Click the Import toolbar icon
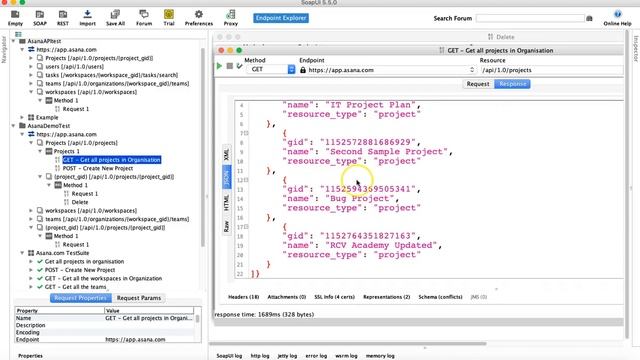Image resolution: width=640 pixels, height=360 pixels. tap(87, 18)
